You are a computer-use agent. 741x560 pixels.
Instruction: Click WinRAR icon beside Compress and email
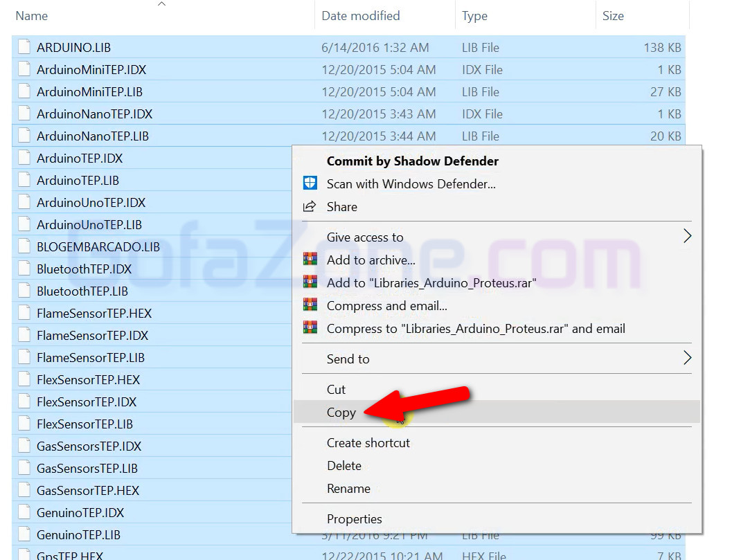coord(310,306)
